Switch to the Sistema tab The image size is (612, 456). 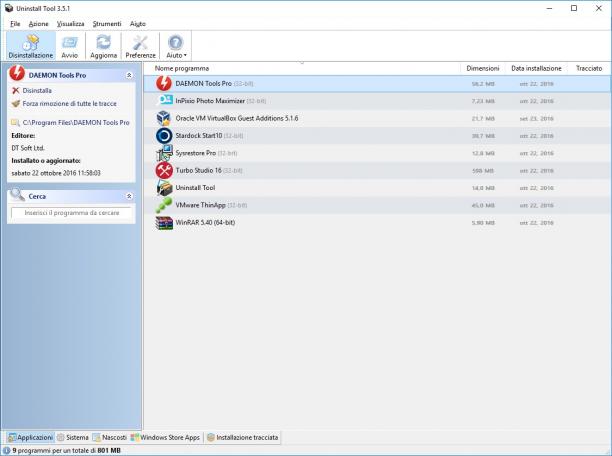(x=73, y=437)
